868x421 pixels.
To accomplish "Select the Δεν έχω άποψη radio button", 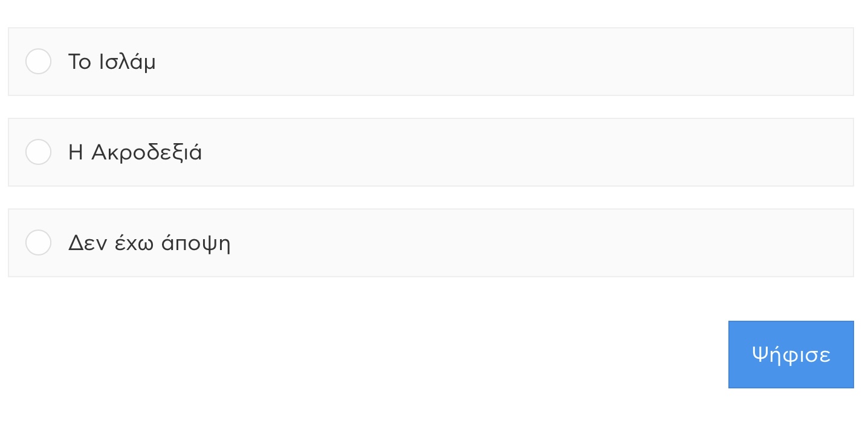I will (x=38, y=243).
